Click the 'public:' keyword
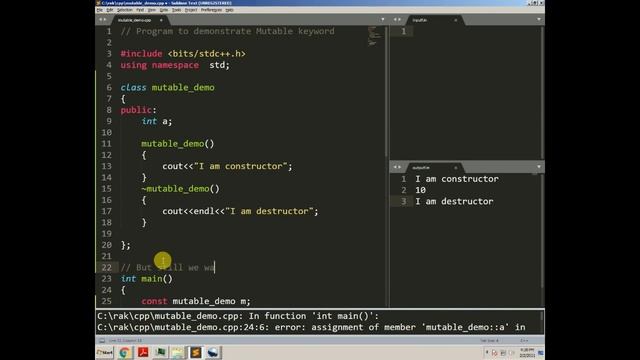Viewport: 640px width, 360px height. click(138, 110)
